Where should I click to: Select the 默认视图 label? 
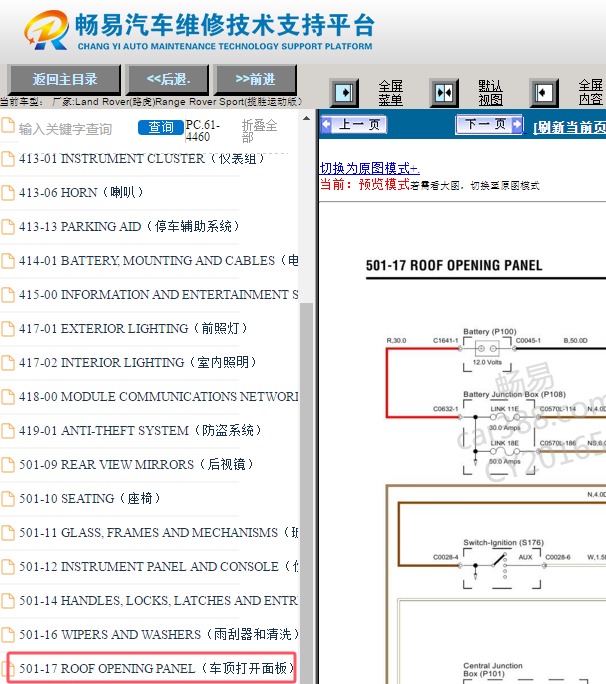(490, 92)
